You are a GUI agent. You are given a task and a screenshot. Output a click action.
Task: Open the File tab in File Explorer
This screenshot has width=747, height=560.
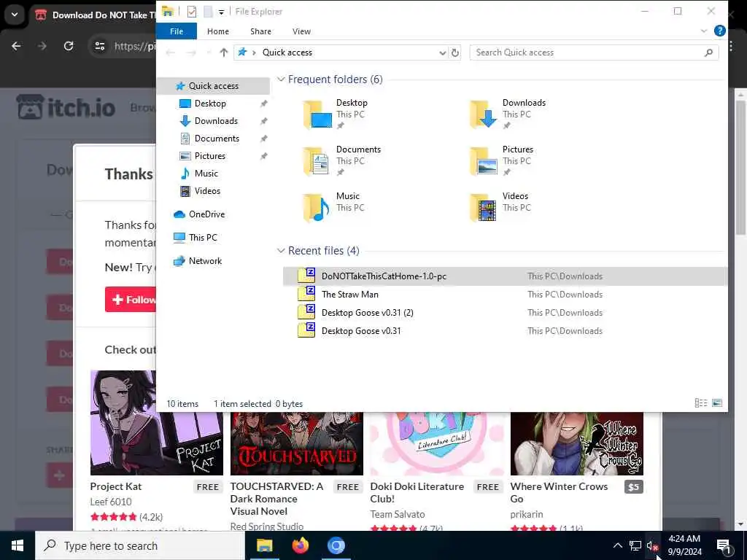pyautogui.click(x=177, y=31)
